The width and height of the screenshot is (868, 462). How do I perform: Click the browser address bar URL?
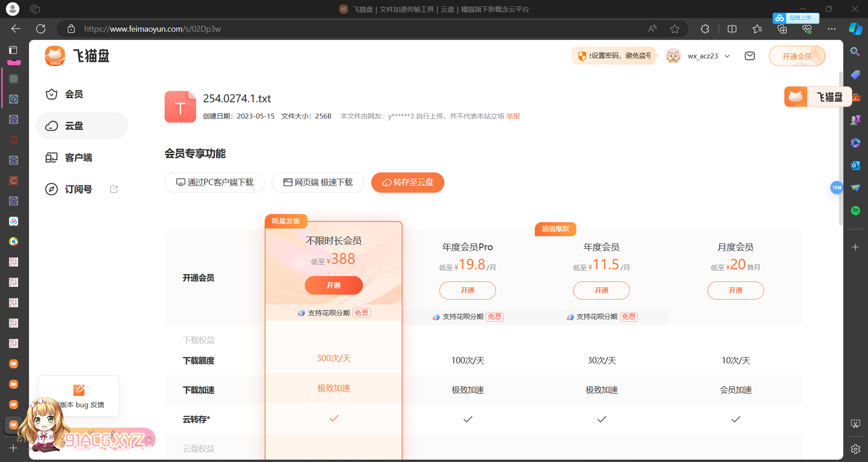click(x=152, y=29)
